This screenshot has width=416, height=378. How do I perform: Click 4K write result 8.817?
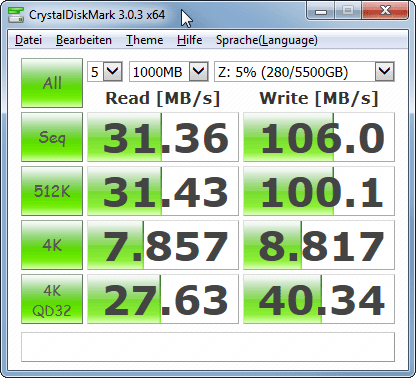[319, 245]
